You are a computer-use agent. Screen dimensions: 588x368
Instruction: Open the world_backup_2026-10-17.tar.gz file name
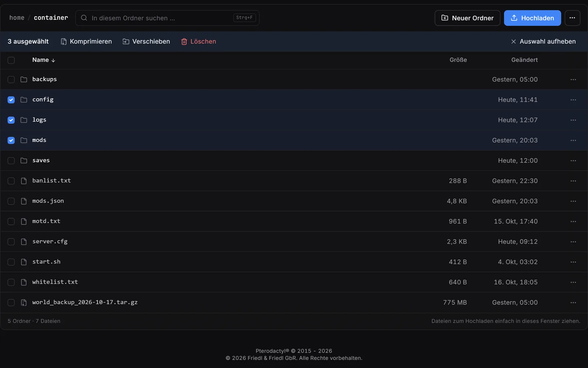click(x=85, y=302)
